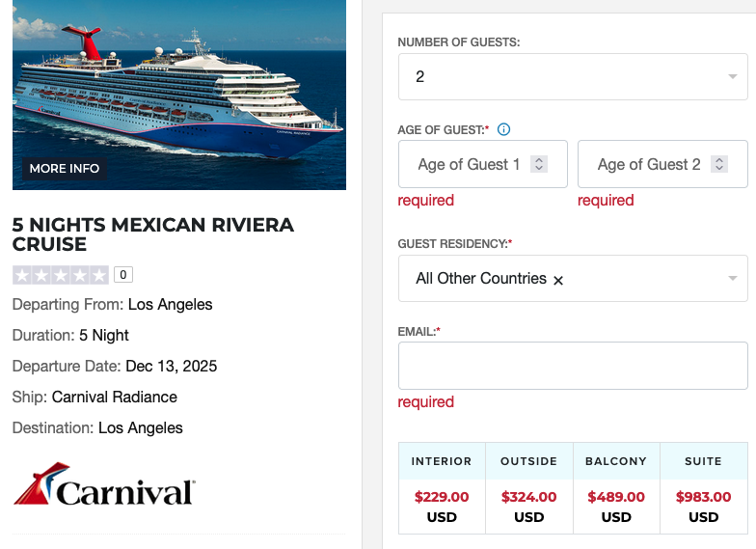Click the review count badge showing 0

122,275
